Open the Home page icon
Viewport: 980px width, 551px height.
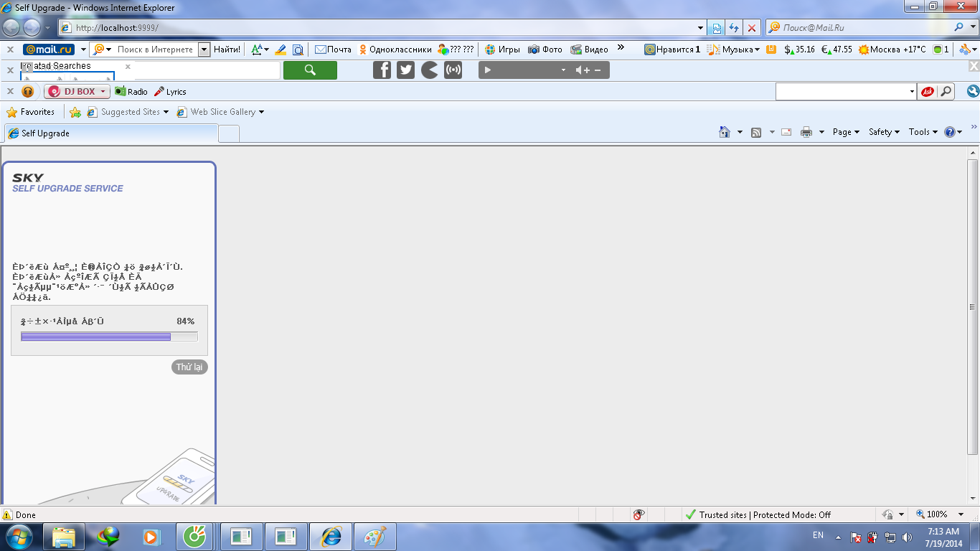[x=725, y=132]
